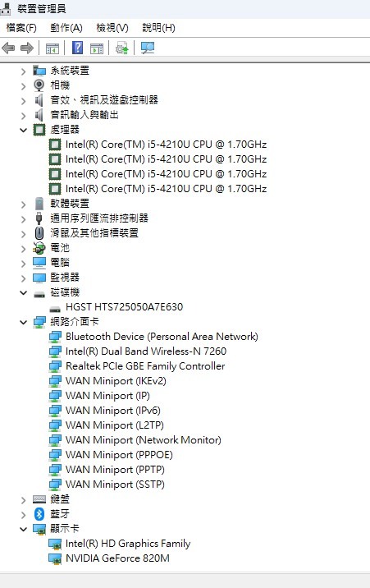
Task: Select Intel(R) Dual Band Wireless-N 7260
Action: click(146, 351)
